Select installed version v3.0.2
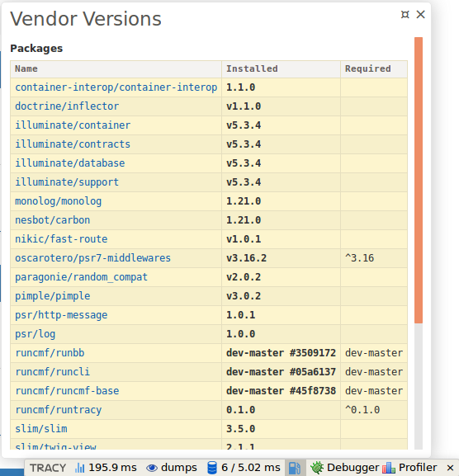 244,296
